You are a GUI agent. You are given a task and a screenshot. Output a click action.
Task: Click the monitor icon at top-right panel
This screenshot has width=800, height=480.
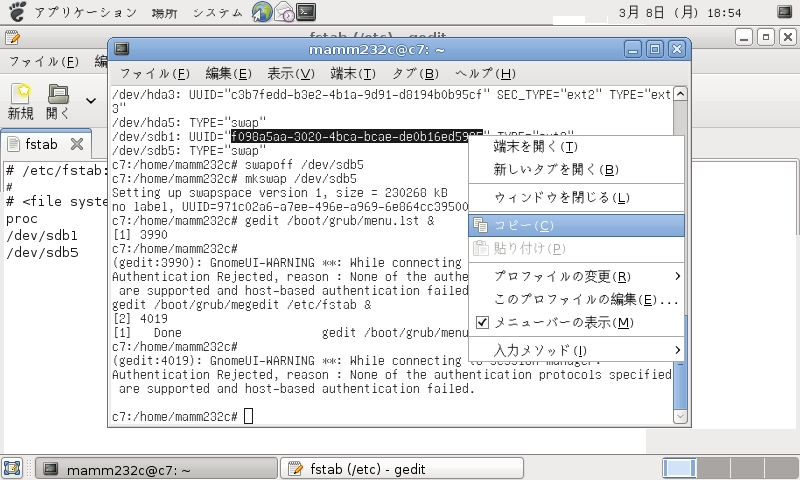coord(784,11)
